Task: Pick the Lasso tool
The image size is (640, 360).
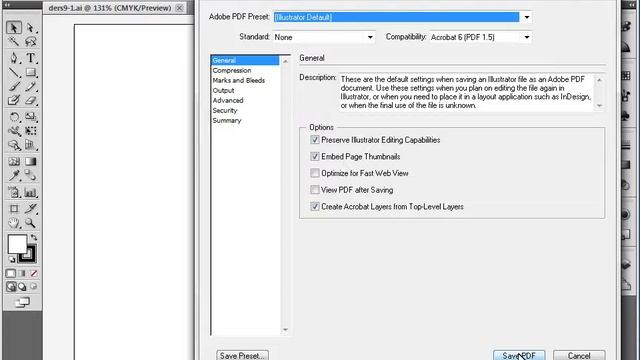Action: click(31, 42)
